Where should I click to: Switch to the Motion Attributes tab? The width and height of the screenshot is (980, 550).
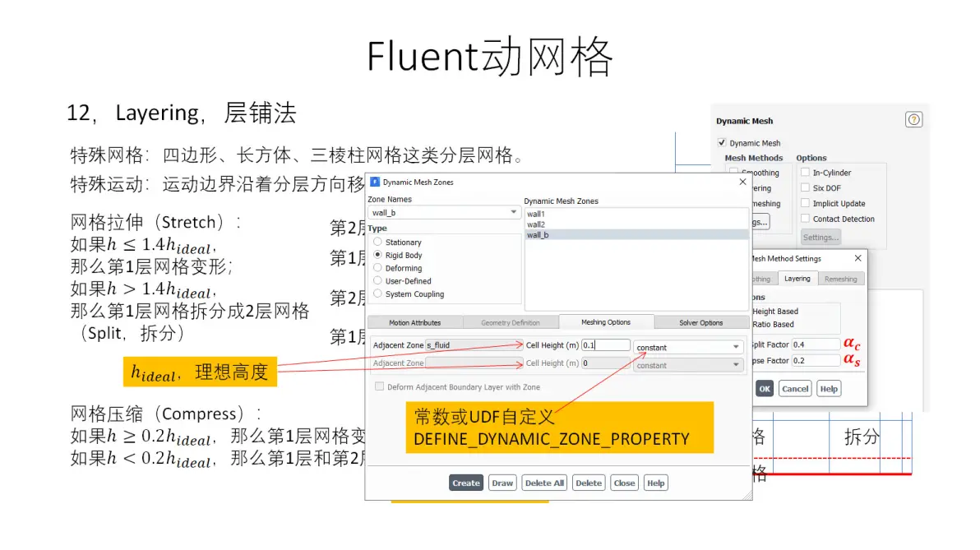(415, 322)
